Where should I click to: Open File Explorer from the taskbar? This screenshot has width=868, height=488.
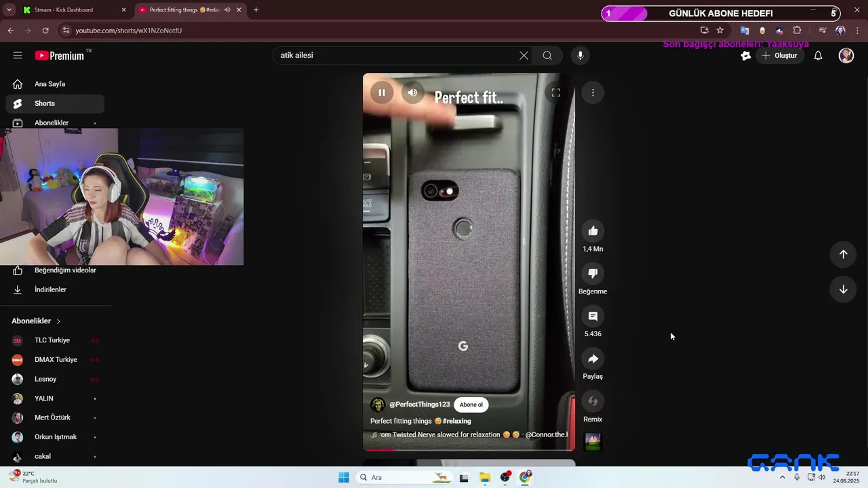(485, 478)
